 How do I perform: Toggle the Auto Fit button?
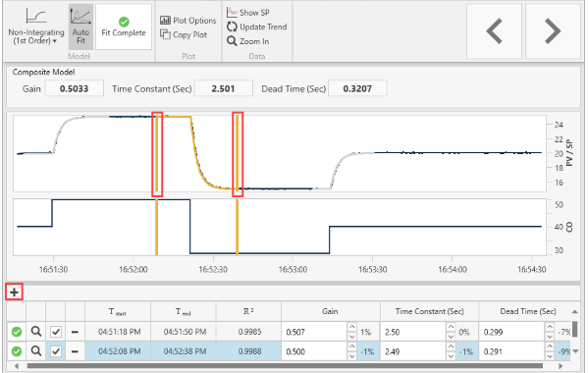point(80,27)
